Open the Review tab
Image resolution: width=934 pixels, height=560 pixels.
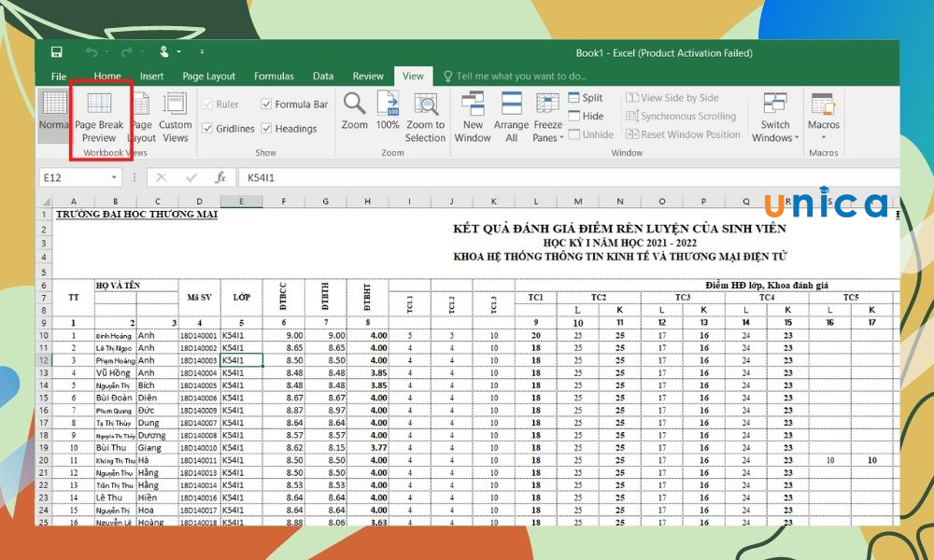point(367,77)
